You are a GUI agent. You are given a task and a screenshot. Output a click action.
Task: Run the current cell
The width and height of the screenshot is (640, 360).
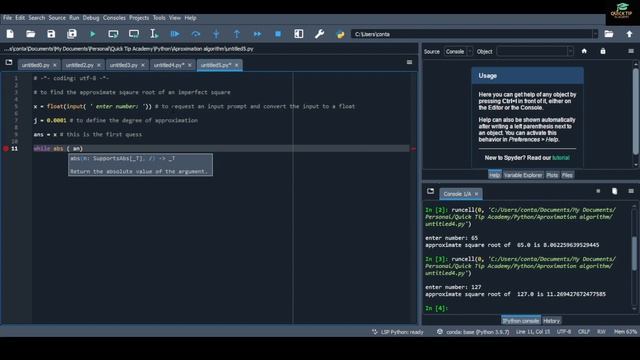click(113, 34)
